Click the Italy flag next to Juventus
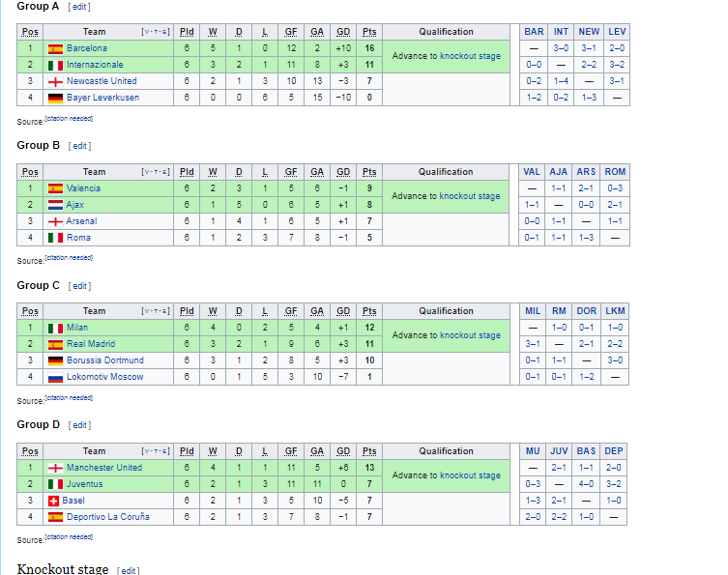 pos(55,484)
